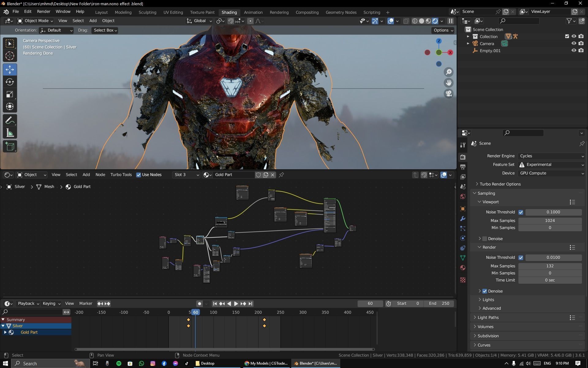The height and width of the screenshot is (368, 588).
Task: Click the current frame 60 field
Action: pos(370,304)
